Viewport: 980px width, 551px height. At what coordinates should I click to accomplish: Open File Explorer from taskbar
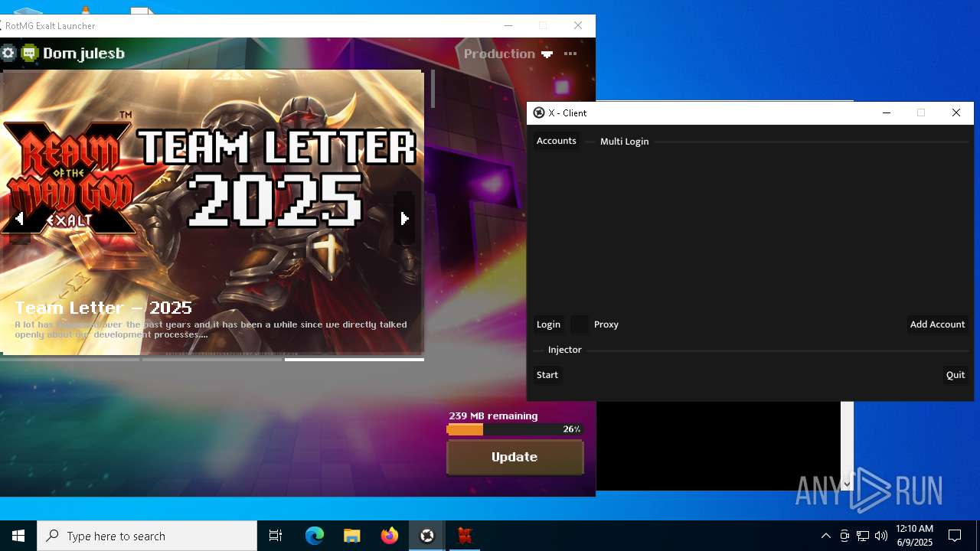click(x=352, y=536)
